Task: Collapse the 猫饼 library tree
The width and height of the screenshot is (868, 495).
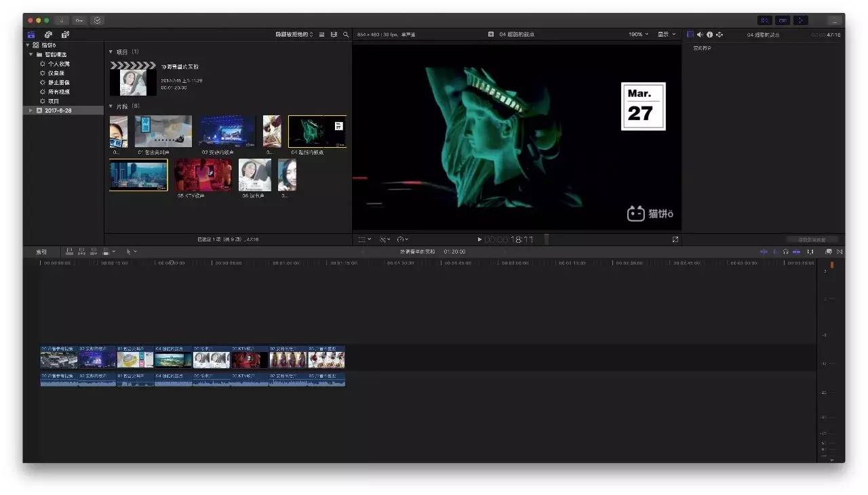Action: [26, 45]
